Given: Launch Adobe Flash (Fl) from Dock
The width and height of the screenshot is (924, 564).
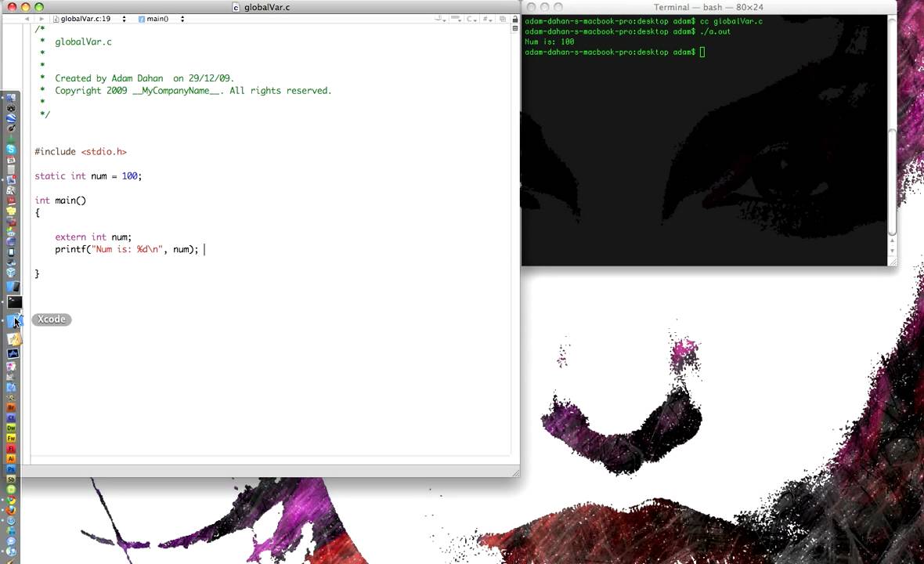Looking at the screenshot, I should click(11, 449).
